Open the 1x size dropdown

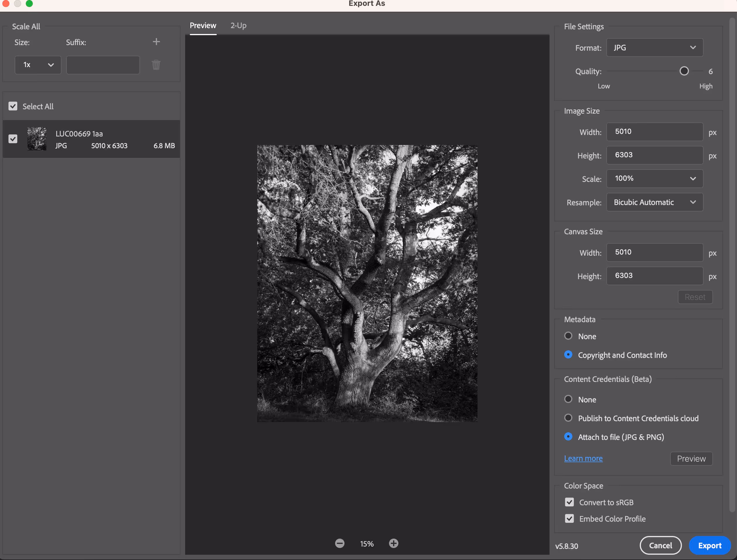coord(38,65)
